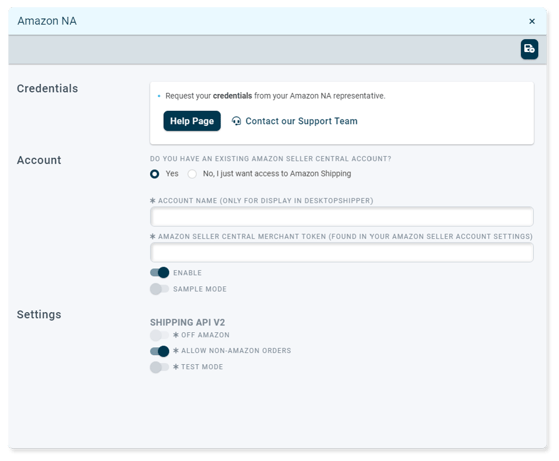Viewport: 559px width, 461px height.
Task: Click the Shipping API V2 heading
Action: pyautogui.click(x=187, y=322)
